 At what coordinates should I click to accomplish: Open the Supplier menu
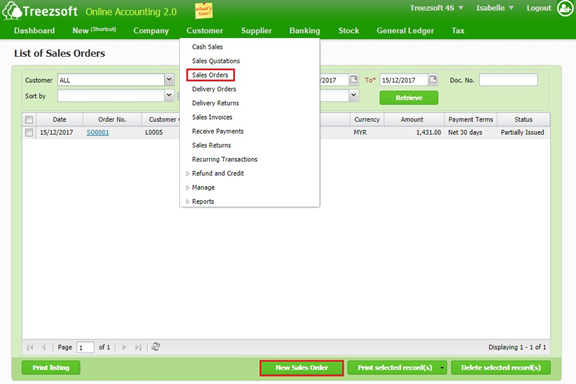256,31
